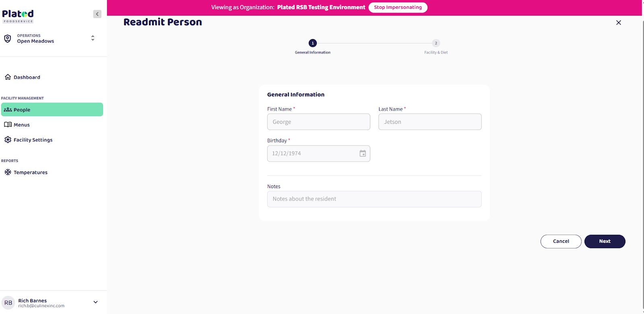Select People in the sidebar

[x=52, y=110]
